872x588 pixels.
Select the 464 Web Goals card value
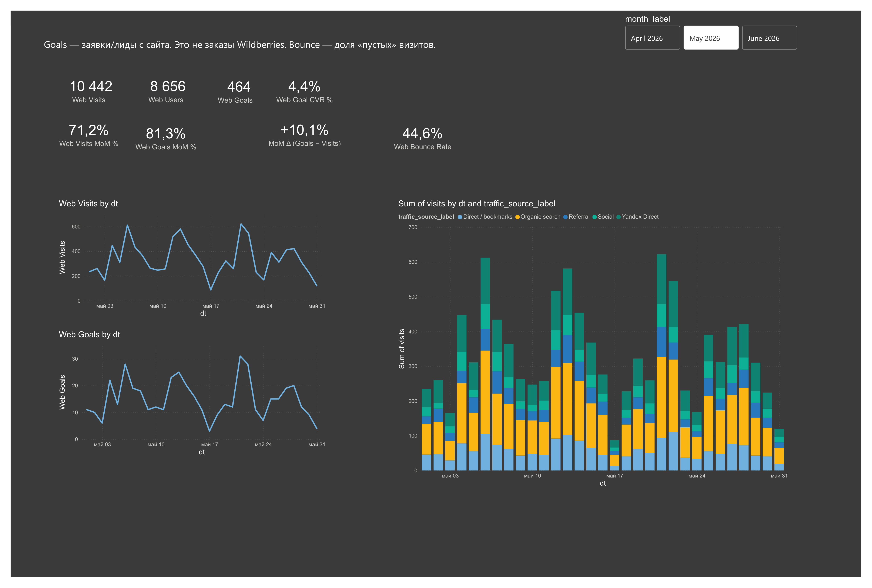239,87
